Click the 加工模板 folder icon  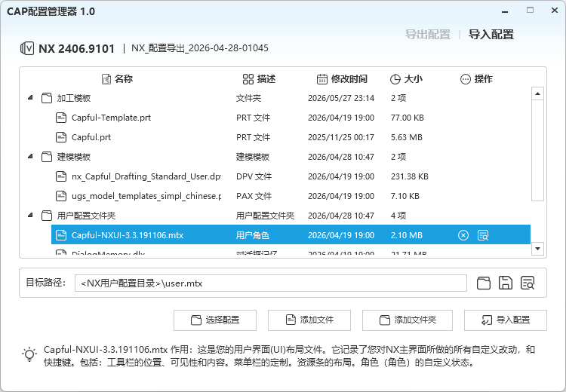click(47, 98)
